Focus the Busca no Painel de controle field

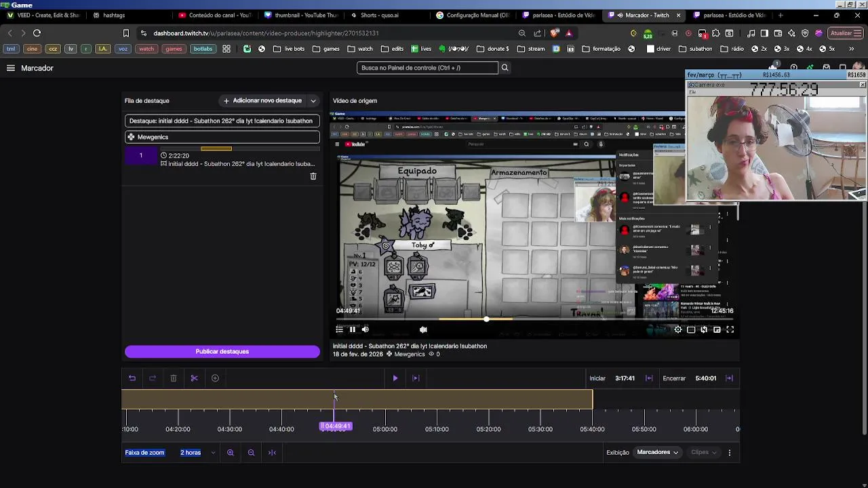[x=427, y=68]
